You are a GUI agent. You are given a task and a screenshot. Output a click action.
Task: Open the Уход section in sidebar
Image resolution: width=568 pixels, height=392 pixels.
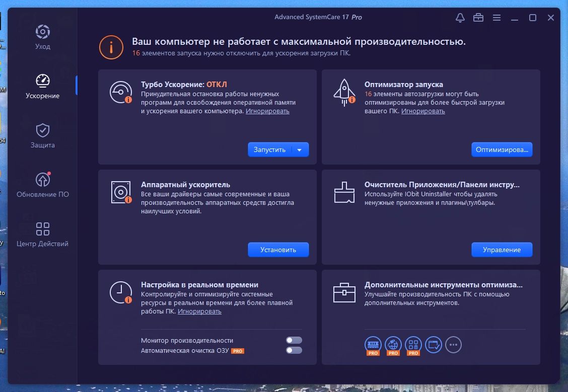point(42,38)
